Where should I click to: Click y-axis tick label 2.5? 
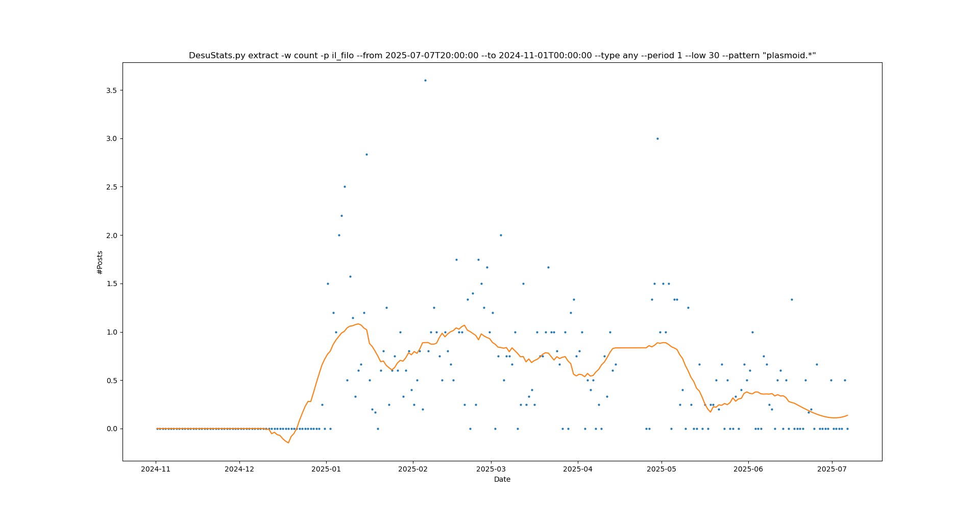pyautogui.click(x=111, y=187)
